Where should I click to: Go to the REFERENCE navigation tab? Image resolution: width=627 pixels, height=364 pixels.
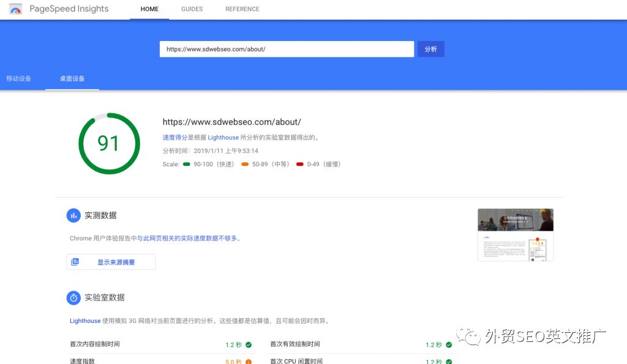tap(242, 9)
